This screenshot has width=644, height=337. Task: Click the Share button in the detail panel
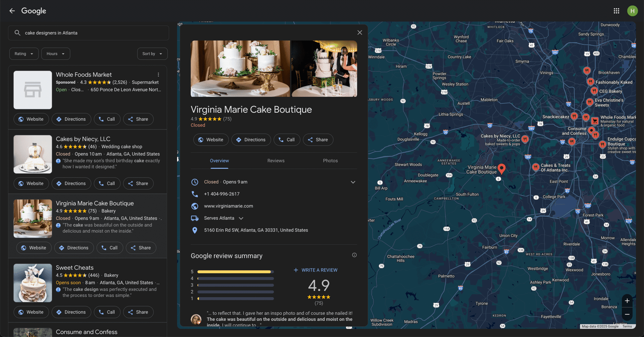pos(318,140)
